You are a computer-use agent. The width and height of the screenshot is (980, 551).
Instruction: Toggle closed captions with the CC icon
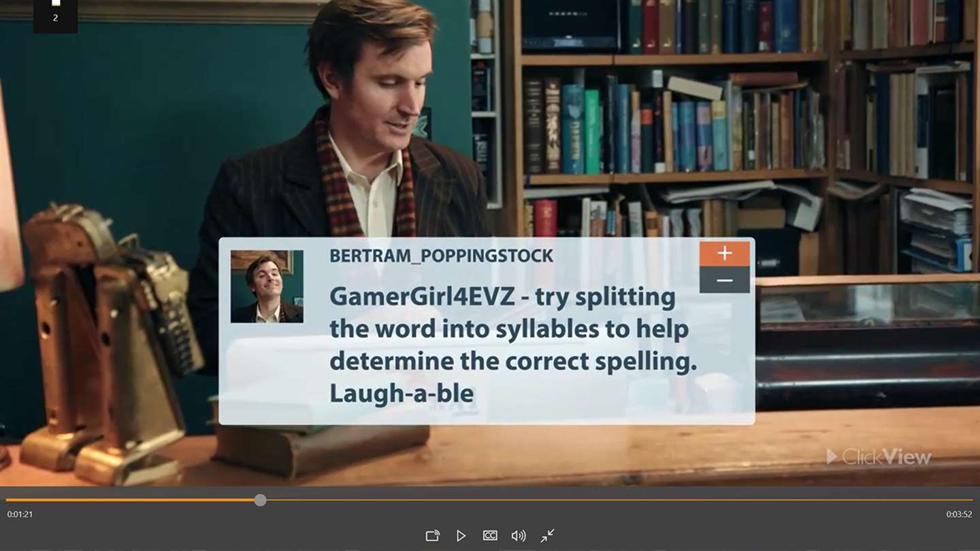click(x=490, y=535)
